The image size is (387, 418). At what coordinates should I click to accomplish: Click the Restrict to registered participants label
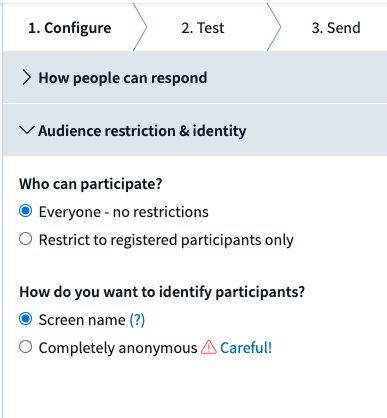[x=166, y=240]
